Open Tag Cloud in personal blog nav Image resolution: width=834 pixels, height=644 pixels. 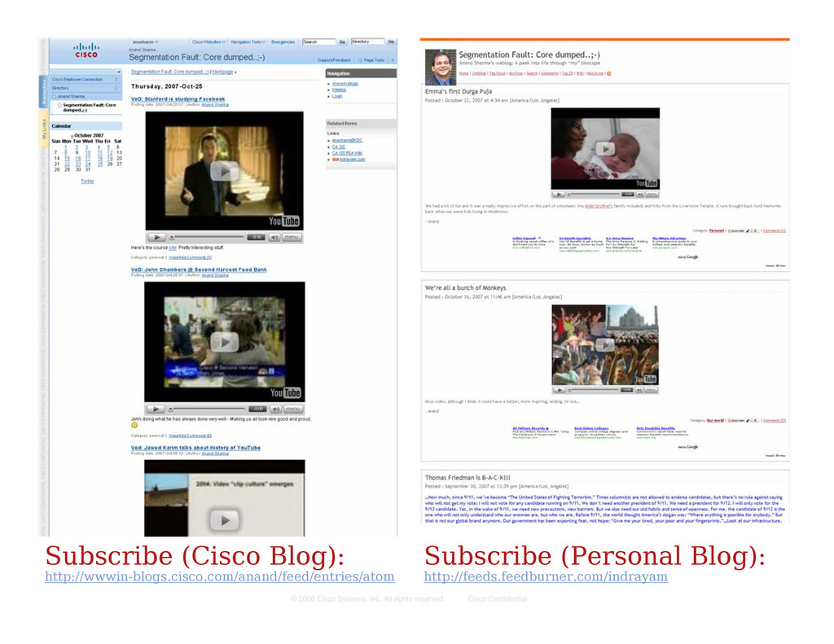coord(498,73)
